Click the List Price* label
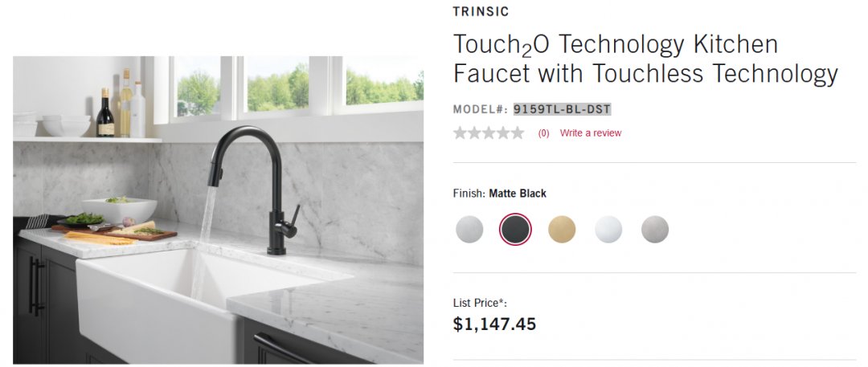 click(480, 304)
